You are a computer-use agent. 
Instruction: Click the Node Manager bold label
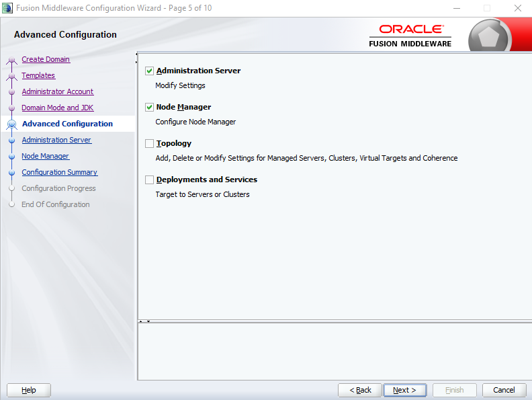click(183, 107)
